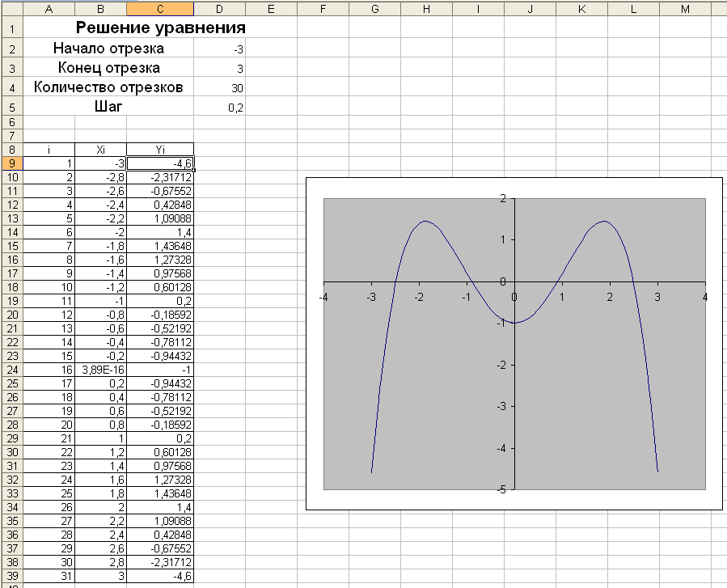Click the chart's vertical axis label -5
Image resolution: width=727 pixels, height=588 pixels.
[x=501, y=489]
